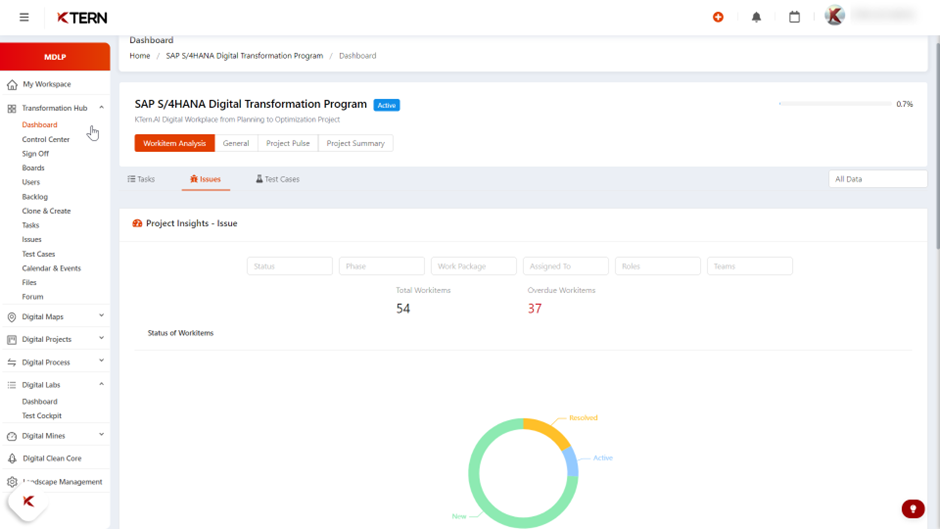Expand the Digital Projects section
The image size is (940, 529).
click(101, 338)
